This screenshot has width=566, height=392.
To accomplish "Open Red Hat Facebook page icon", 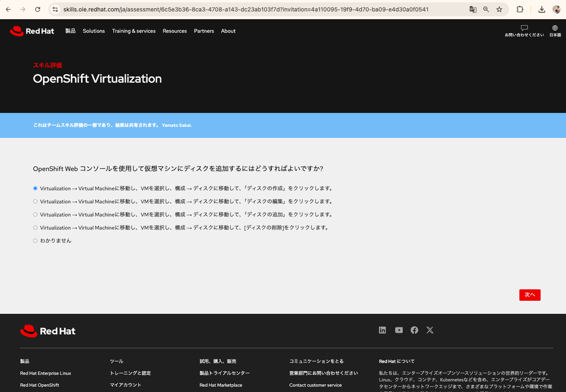I will [x=414, y=330].
